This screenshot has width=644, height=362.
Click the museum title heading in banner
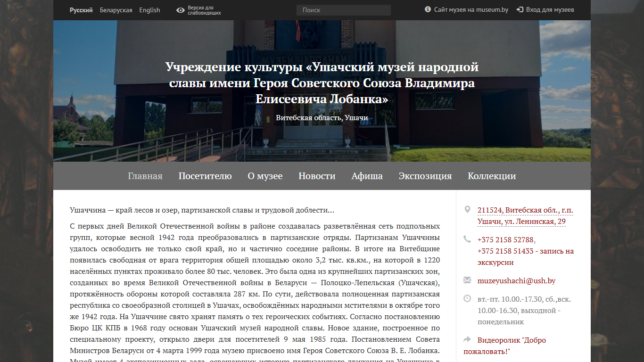[322, 83]
